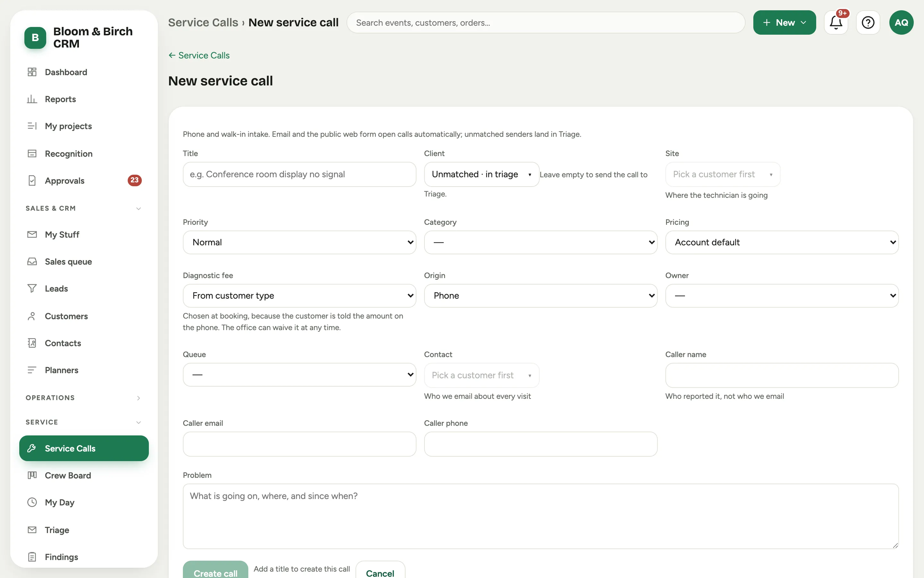
Task: Click the Leads funnel icon
Action: (x=32, y=288)
